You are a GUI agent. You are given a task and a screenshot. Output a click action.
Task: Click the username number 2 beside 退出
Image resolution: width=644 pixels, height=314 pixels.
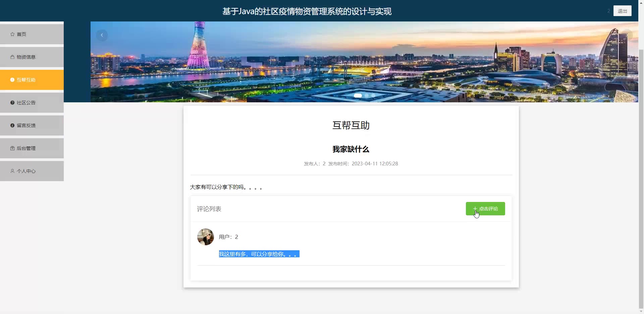(608, 11)
